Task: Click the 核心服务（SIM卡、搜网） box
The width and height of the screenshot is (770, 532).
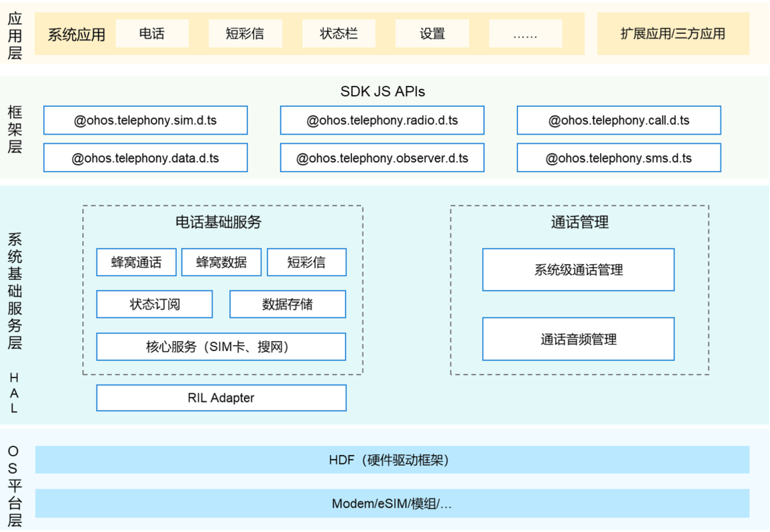Action: click(221, 347)
